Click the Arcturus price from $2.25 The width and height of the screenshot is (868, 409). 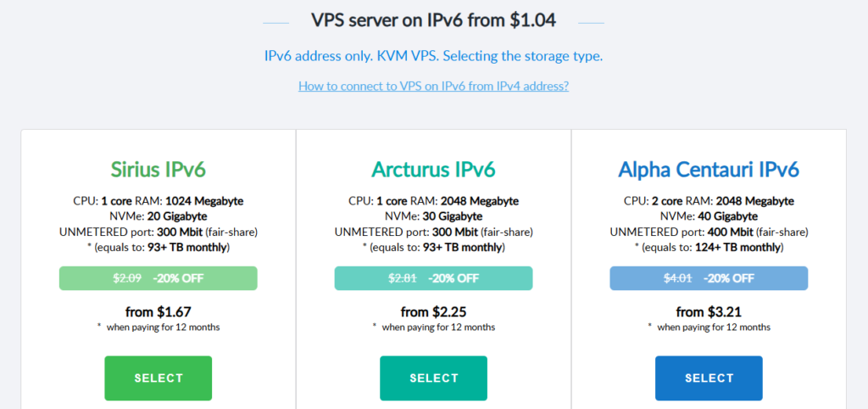(433, 311)
